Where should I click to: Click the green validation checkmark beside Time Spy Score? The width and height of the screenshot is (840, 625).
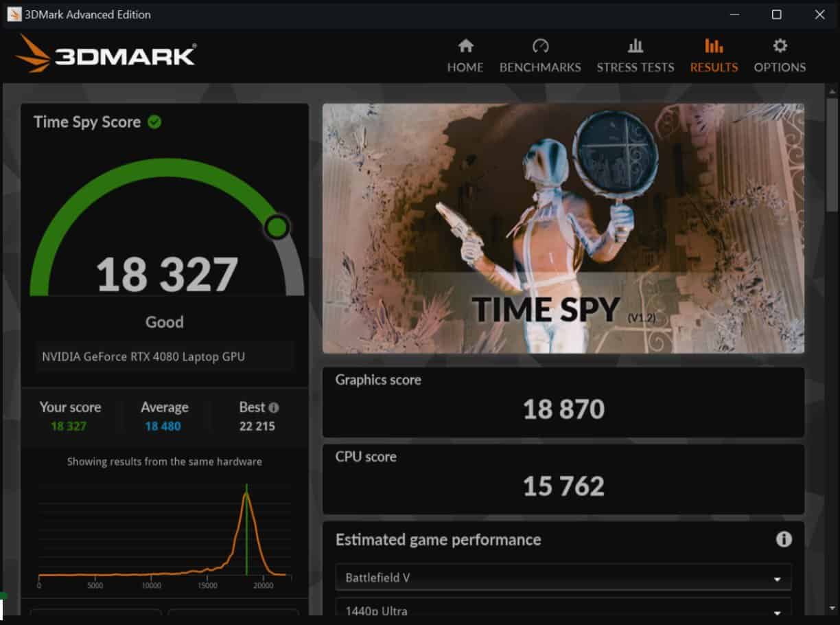pos(155,122)
